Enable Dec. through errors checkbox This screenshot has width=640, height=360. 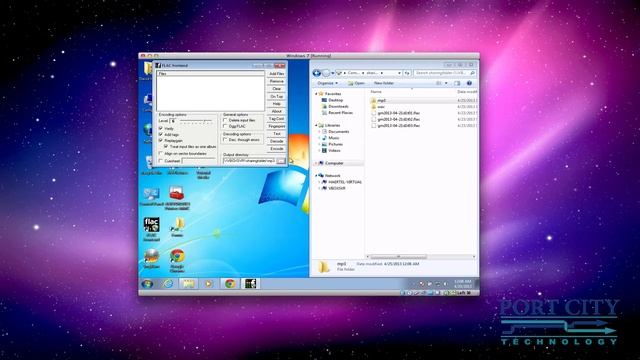click(x=225, y=140)
